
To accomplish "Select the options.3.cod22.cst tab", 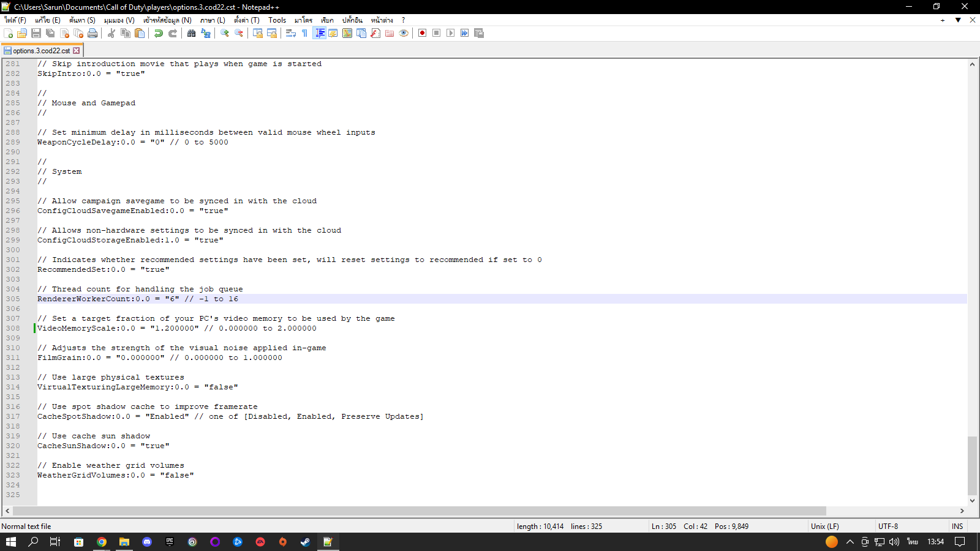I will [41, 51].
